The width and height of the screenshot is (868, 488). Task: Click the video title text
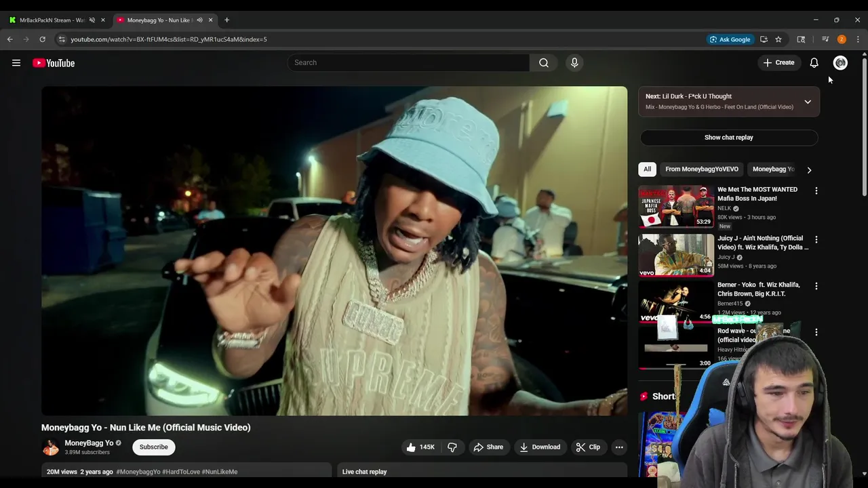pos(146,428)
